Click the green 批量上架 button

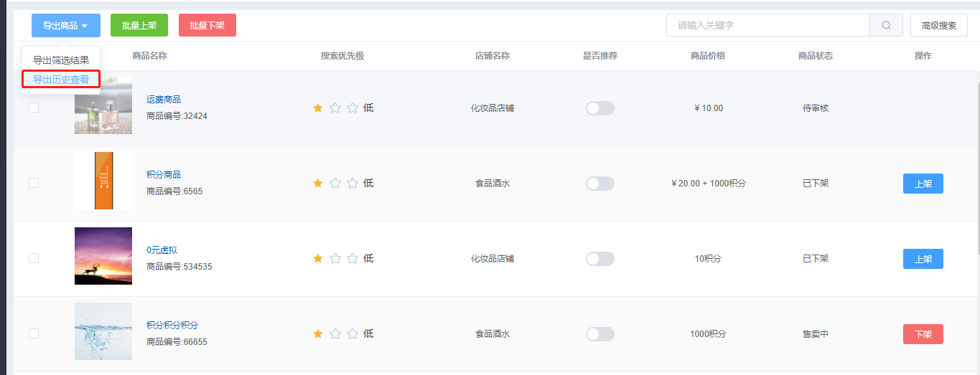pyautogui.click(x=139, y=25)
